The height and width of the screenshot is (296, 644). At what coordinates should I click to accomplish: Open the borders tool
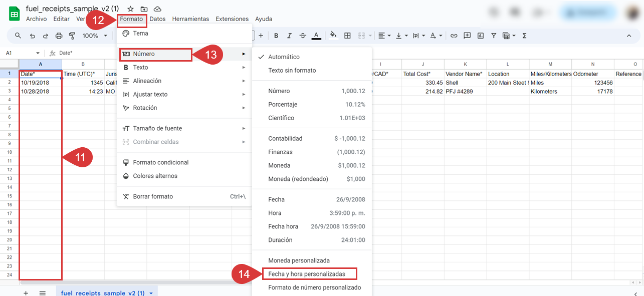tap(347, 36)
